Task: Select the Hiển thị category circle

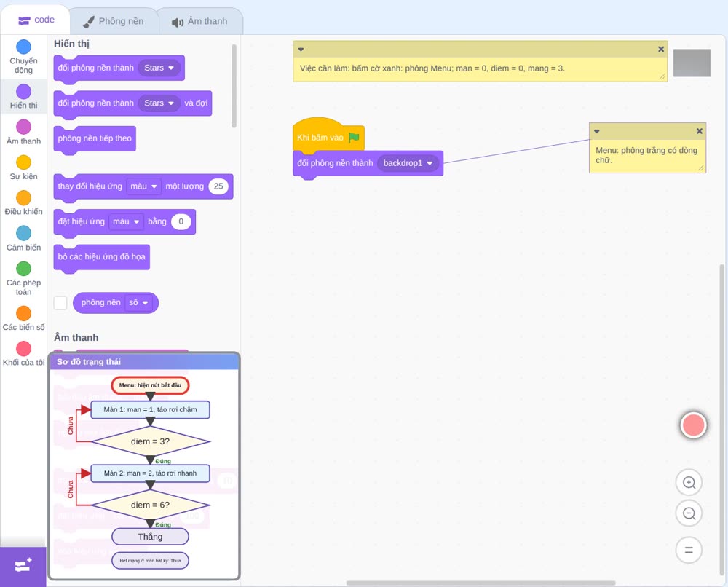Action: point(24,92)
